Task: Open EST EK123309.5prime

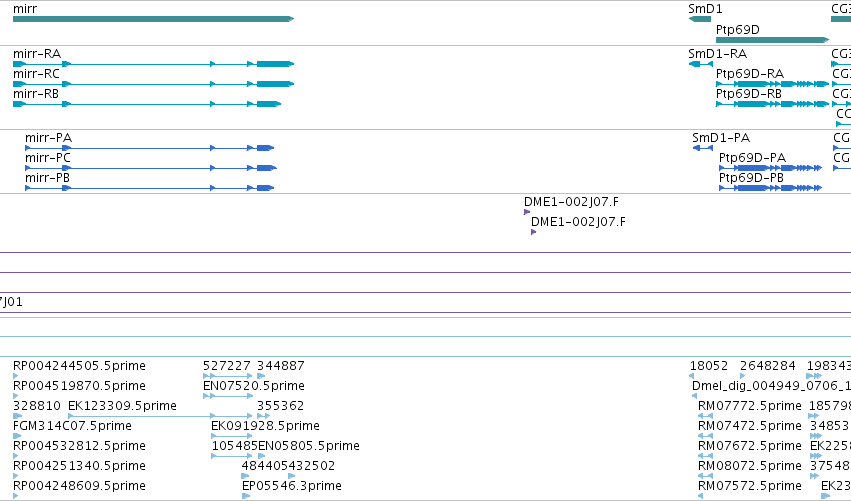Action: [x=160, y=416]
